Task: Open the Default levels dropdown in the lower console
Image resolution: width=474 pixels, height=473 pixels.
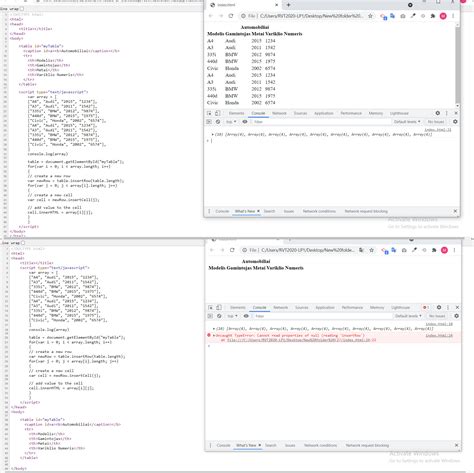Action: point(408,316)
